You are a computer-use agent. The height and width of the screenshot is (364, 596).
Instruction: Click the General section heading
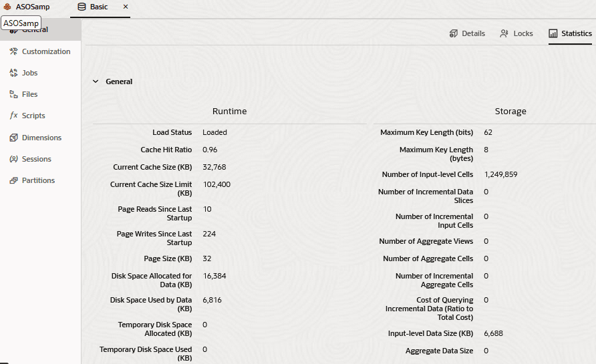pos(119,81)
